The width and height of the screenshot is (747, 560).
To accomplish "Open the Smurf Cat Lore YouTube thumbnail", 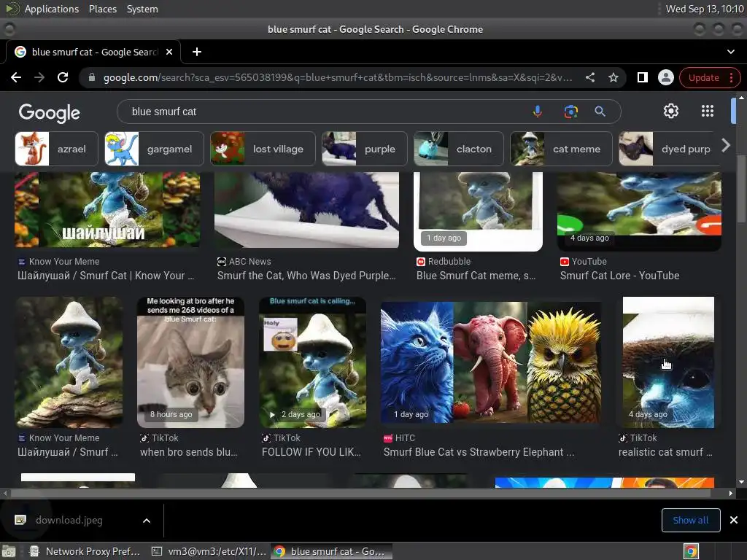I will point(639,211).
